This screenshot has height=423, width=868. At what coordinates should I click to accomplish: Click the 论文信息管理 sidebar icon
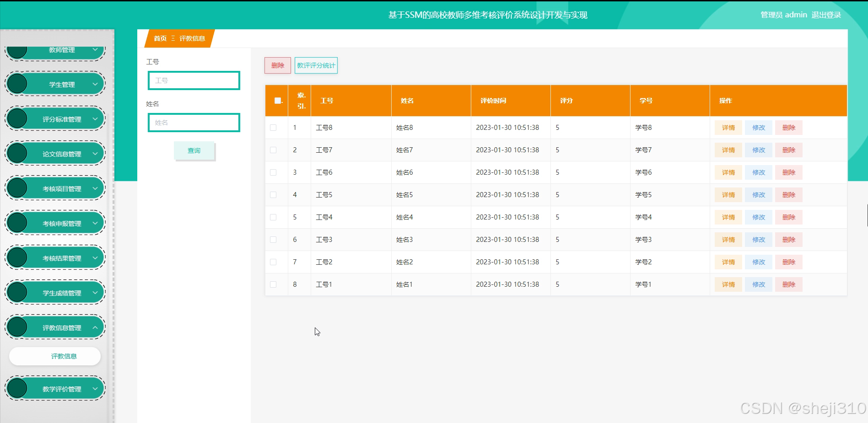pos(17,153)
